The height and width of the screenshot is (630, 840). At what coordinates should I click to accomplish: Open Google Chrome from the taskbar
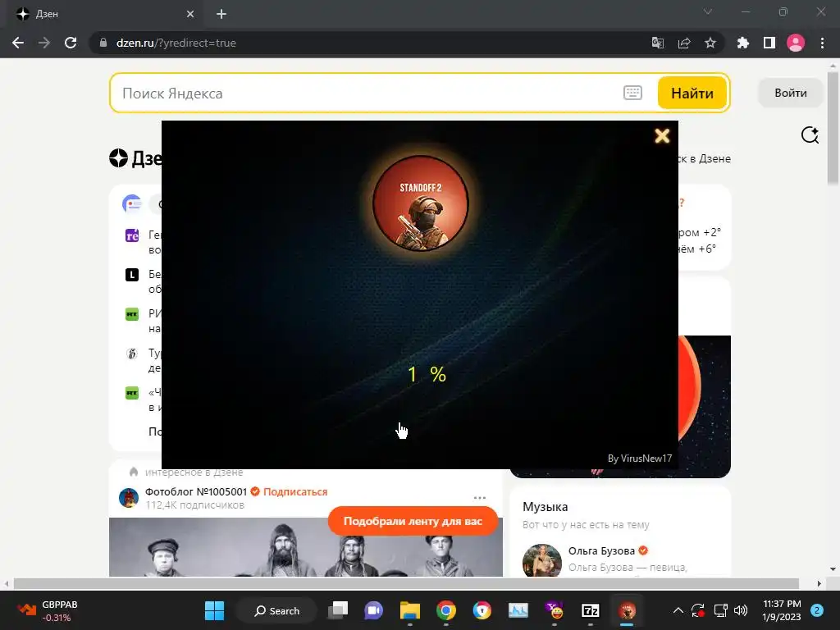click(445, 610)
